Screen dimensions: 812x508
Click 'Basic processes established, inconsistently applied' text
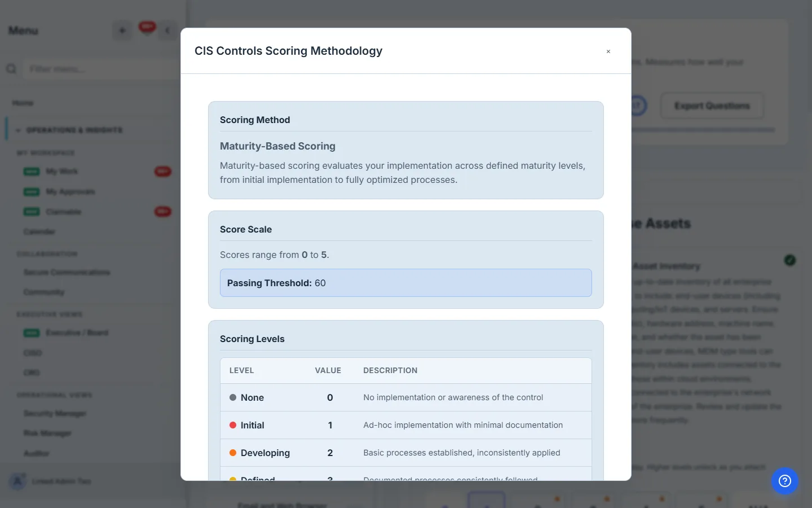[462, 453]
